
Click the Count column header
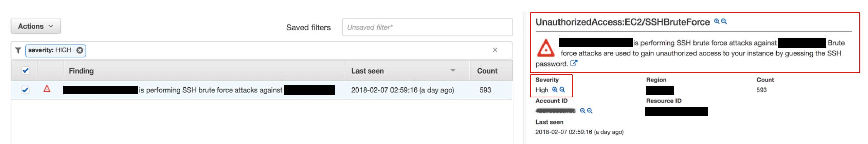487,71
